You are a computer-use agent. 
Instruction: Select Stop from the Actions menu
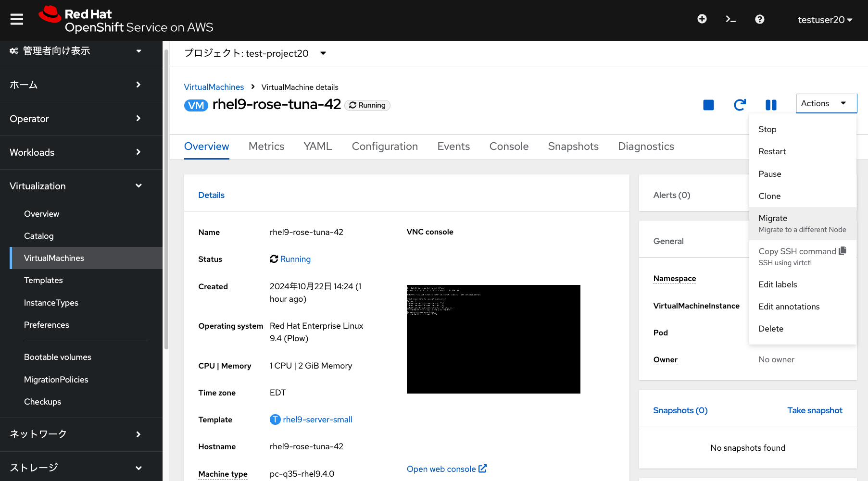(x=803, y=129)
